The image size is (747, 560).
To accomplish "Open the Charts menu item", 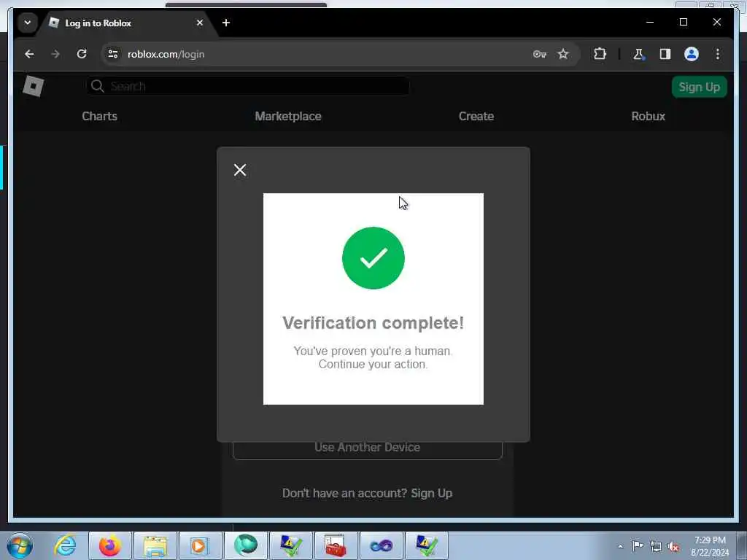I will [x=99, y=116].
